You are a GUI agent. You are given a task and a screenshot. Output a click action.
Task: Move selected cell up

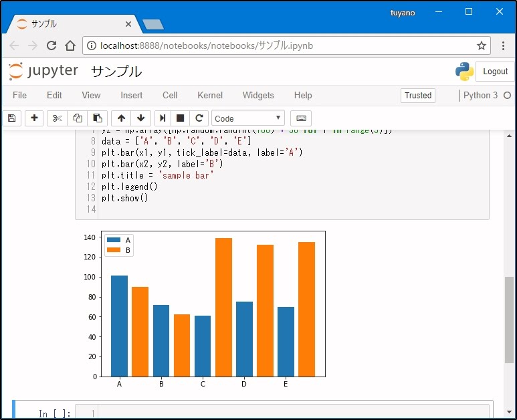[121, 118]
